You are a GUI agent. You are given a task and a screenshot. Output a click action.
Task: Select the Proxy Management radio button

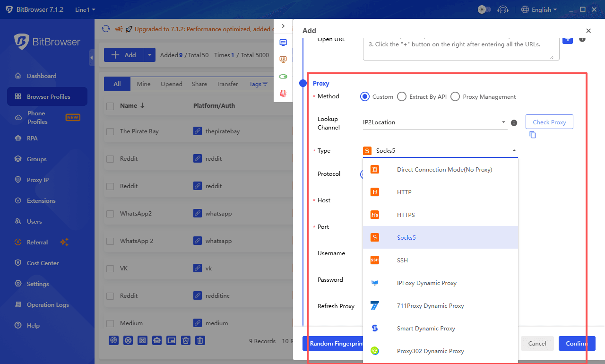tap(455, 96)
